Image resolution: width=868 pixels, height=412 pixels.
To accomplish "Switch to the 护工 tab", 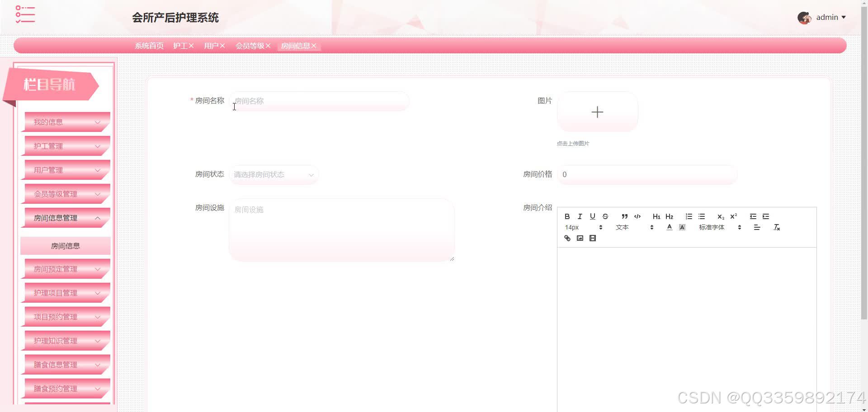I will [x=180, y=46].
